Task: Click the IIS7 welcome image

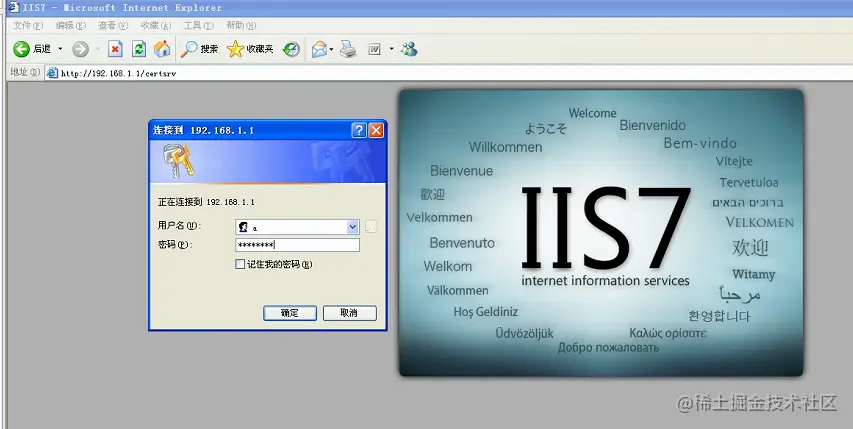Action: point(601,233)
